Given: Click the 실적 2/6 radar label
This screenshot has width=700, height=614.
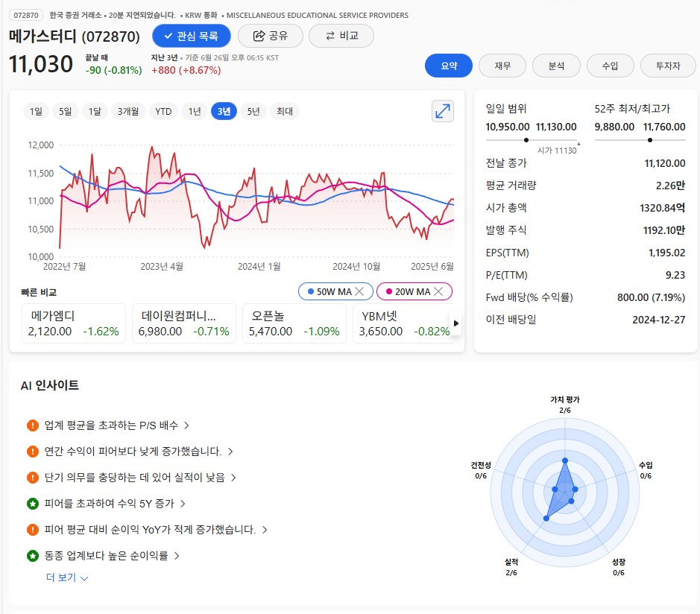Looking at the screenshot, I should (511, 567).
